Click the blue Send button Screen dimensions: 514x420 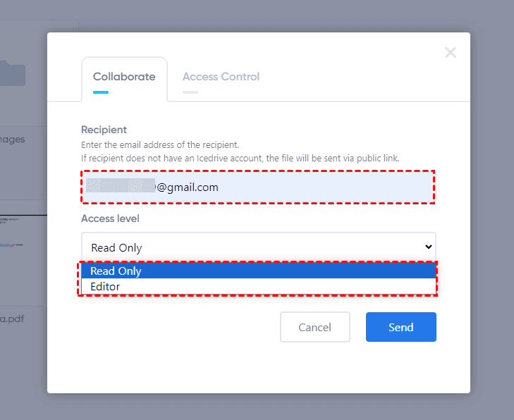[x=400, y=327]
